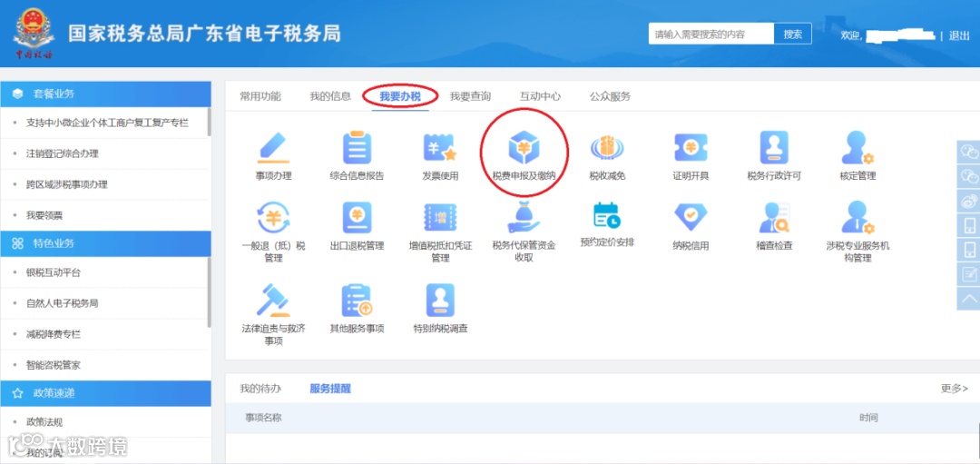
Task: Switch to the 我要查询 tab
Action: point(470,96)
